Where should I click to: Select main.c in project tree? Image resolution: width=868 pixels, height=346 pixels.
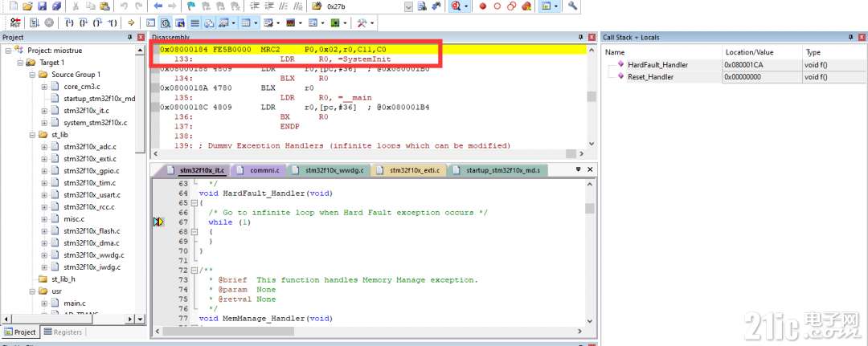tap(75, 303)
